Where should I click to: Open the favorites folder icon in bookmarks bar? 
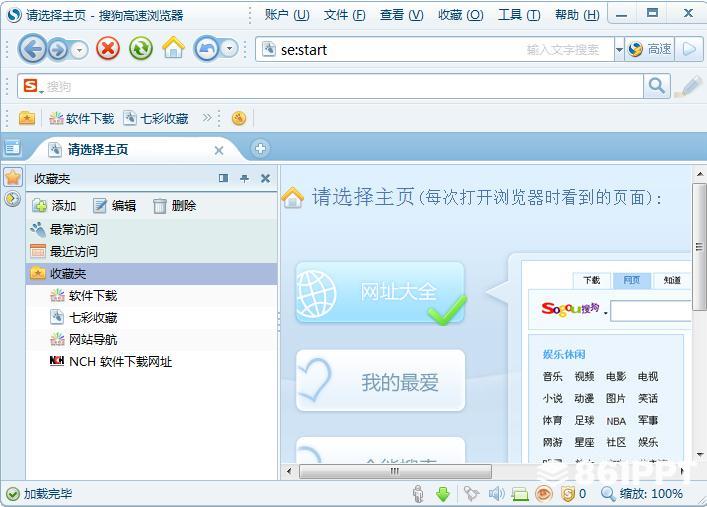[x=27, y=118]
